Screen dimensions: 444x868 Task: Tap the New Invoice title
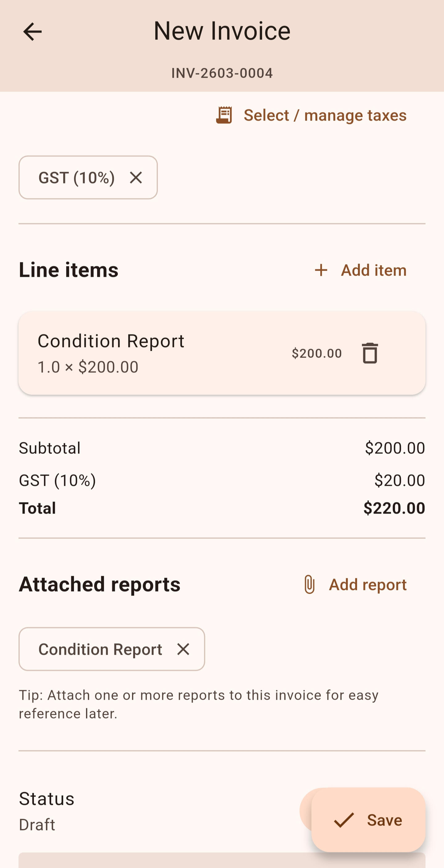(222, 31)
